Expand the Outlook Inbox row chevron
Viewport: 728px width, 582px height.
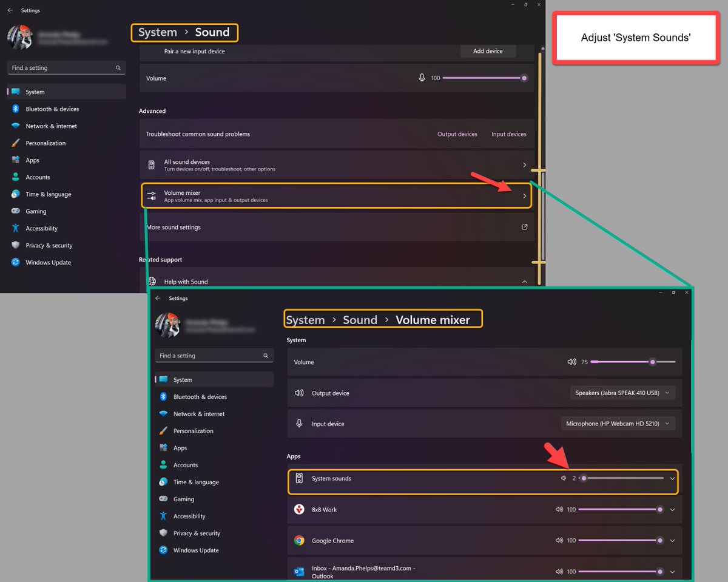(672, 572)
